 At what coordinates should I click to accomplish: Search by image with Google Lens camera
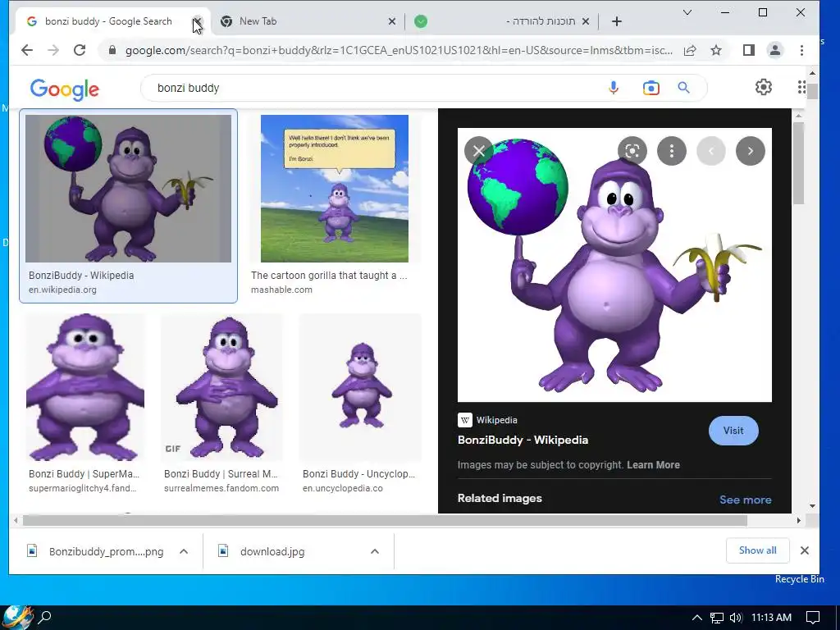click(x=651, y=88)
